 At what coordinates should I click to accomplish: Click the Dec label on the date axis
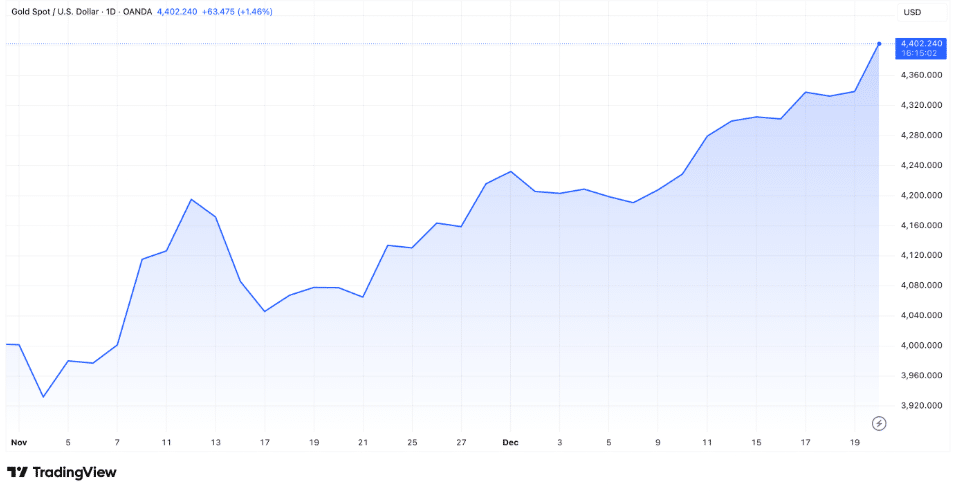tap(510, 442)
